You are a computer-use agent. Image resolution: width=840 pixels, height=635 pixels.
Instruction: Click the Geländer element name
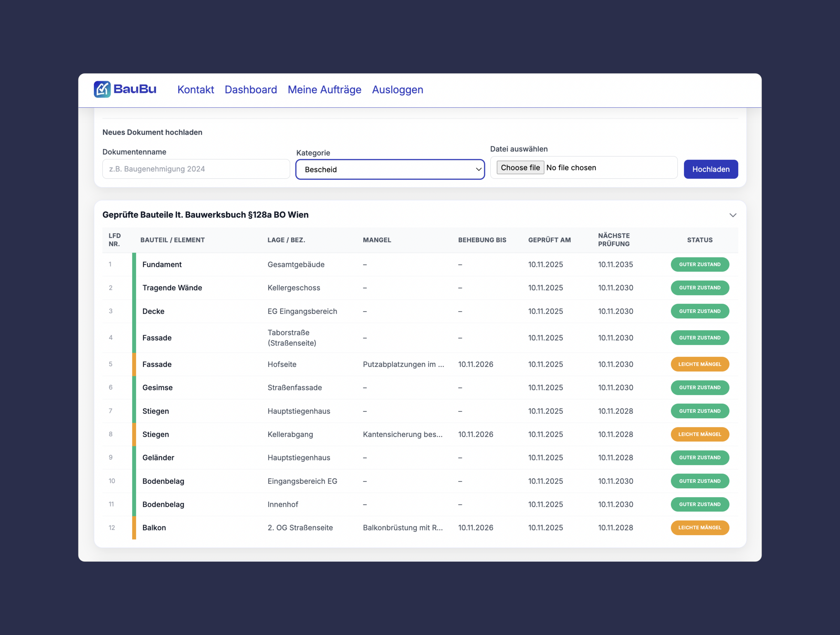click(x=158, y=458)
